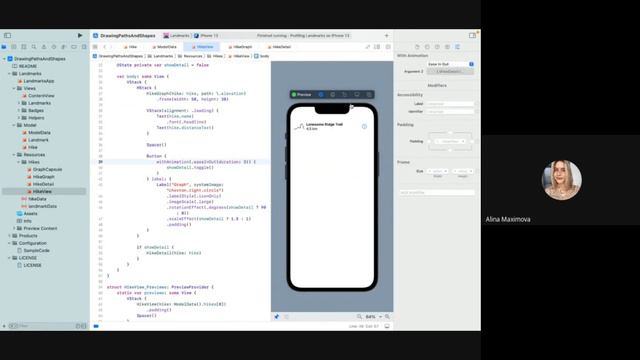Open the adjust editor options menu
Image resolution: width=640 pixels, height=360 pixels.
click(377, 47)
